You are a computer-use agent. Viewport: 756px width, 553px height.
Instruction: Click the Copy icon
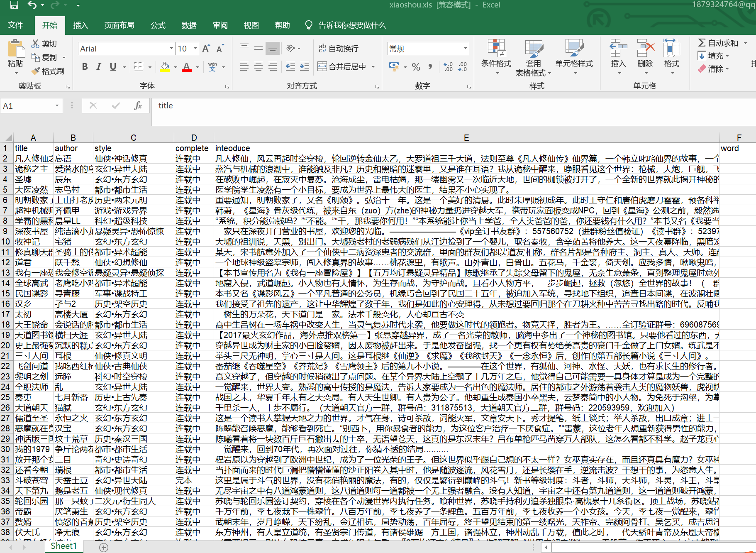point(36,57)
